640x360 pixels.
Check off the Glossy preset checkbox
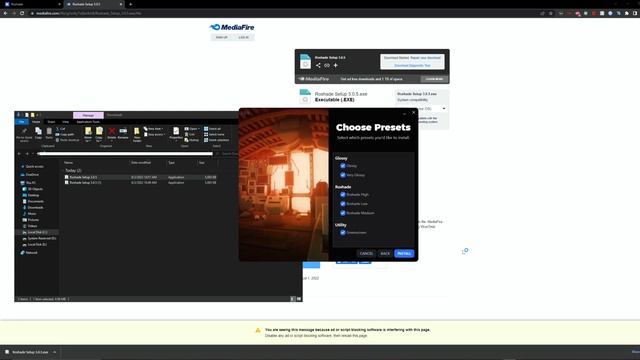pyautogui.click(x=343, y=166)
